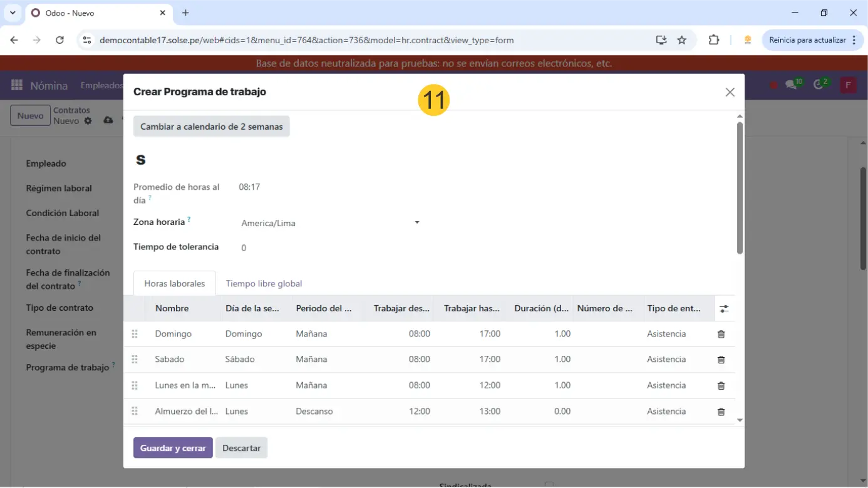Close the Crear Programa de trabajo dialog

pos(730,92)
